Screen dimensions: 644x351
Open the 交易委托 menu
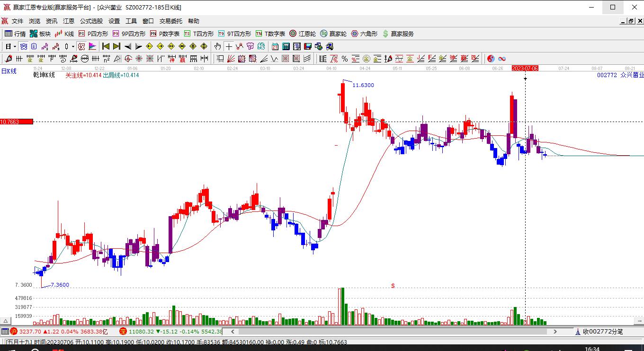coord(171,21)
